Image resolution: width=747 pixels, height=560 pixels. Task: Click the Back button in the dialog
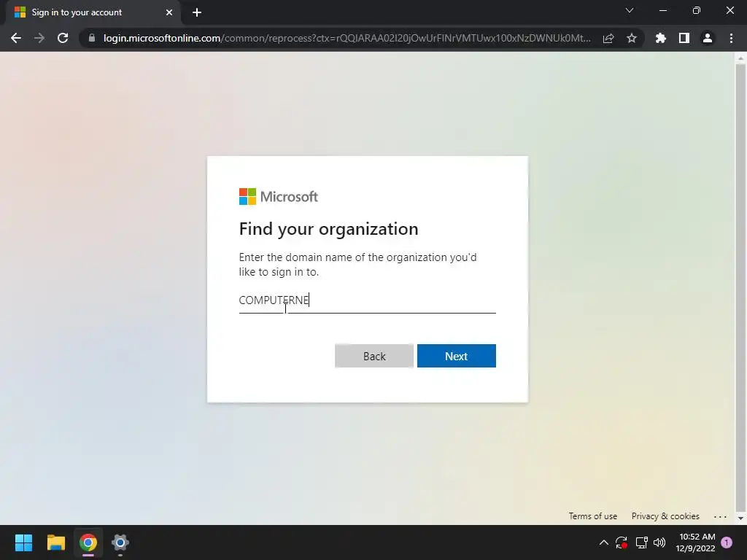pyautogui.click(x=374, y=356)
